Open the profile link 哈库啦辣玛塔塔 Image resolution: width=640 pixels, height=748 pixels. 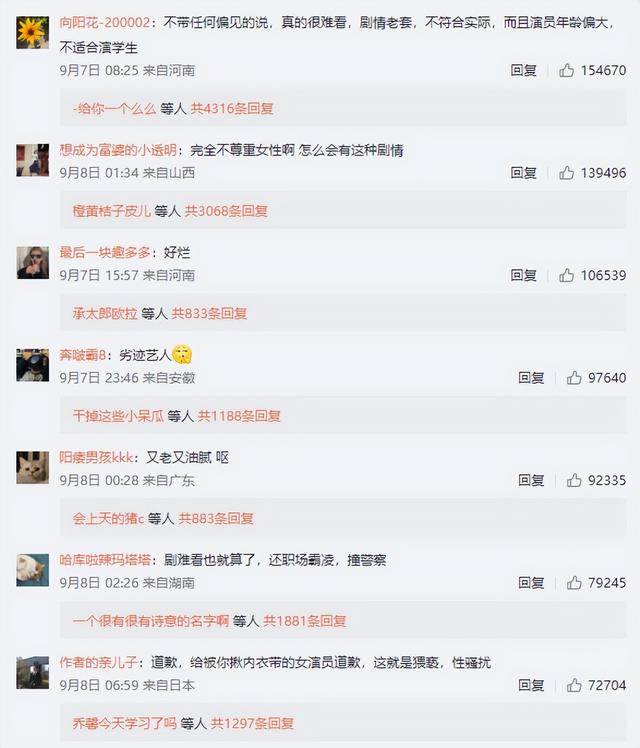click(105, 560)
